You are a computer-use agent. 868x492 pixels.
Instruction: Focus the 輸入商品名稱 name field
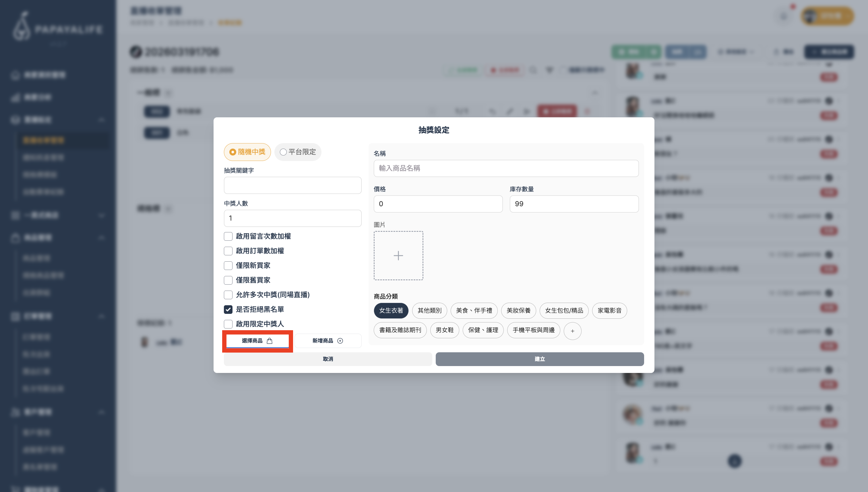click(x=506, y=168)
